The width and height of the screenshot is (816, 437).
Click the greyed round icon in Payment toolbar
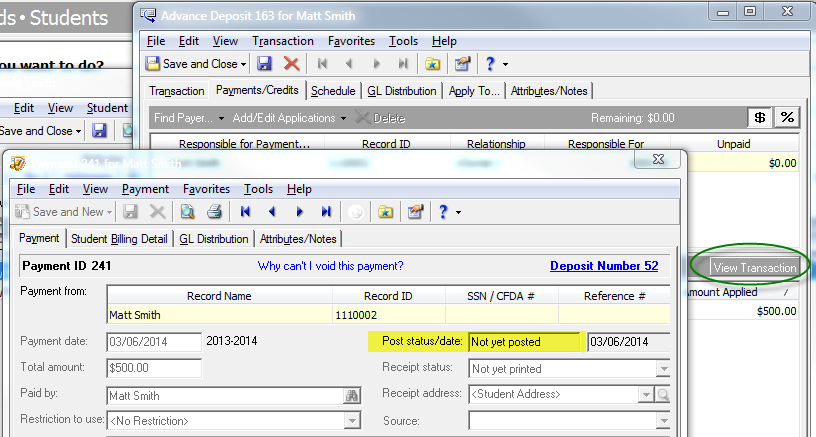(x=355, y=212)
